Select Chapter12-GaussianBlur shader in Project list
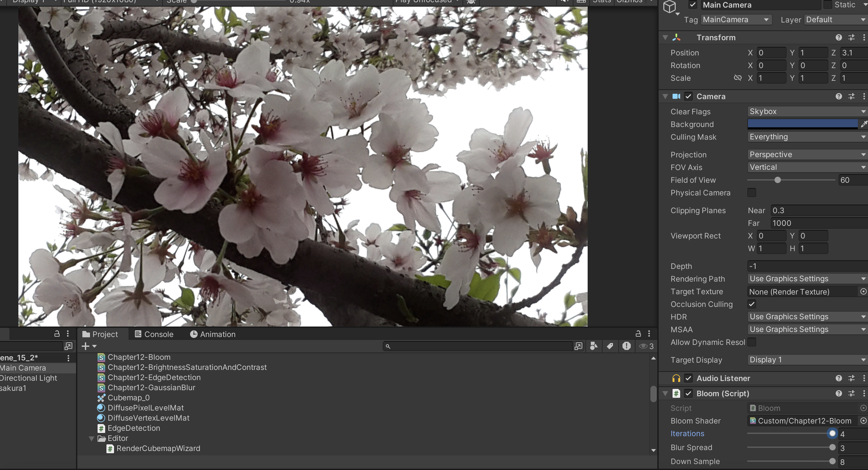868x470 pixels. pyautogui.click(x=151, y=387)
